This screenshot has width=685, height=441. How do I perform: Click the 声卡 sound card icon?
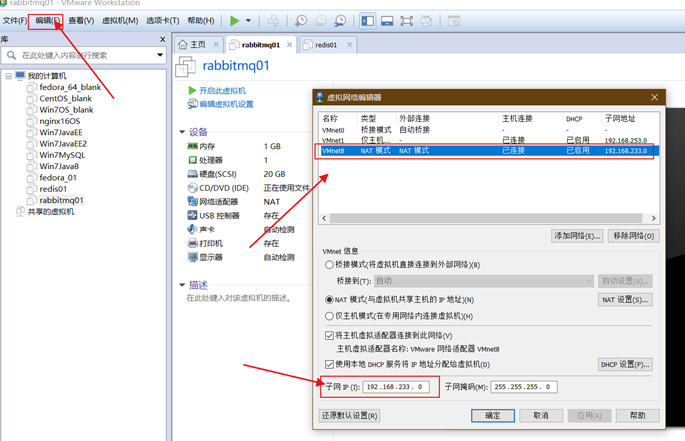click(x=192, y=229)
